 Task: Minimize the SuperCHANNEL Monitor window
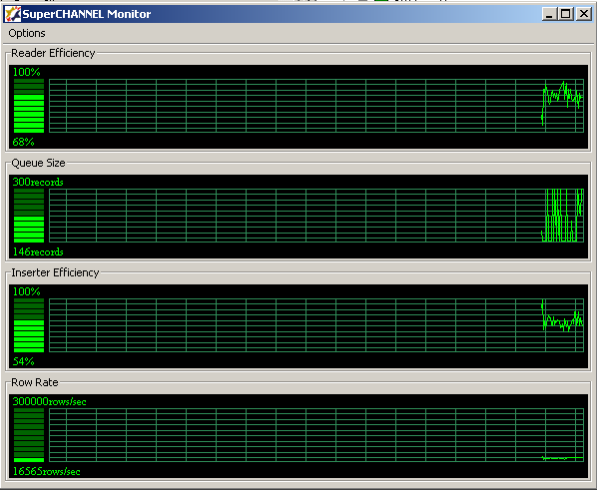[549, 14]
